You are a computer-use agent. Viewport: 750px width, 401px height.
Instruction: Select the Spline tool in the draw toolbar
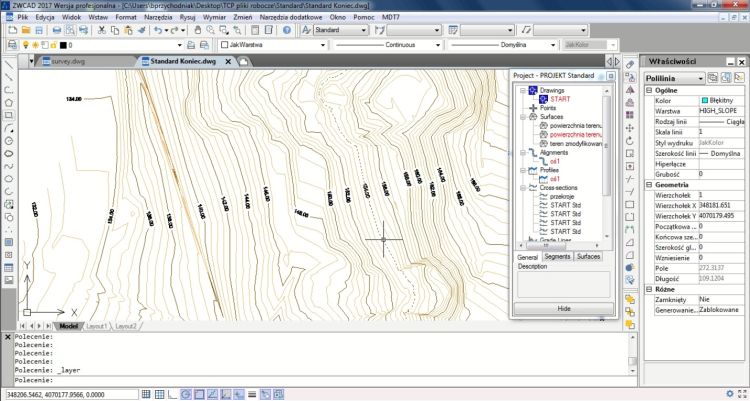click(x=9, y=167)
